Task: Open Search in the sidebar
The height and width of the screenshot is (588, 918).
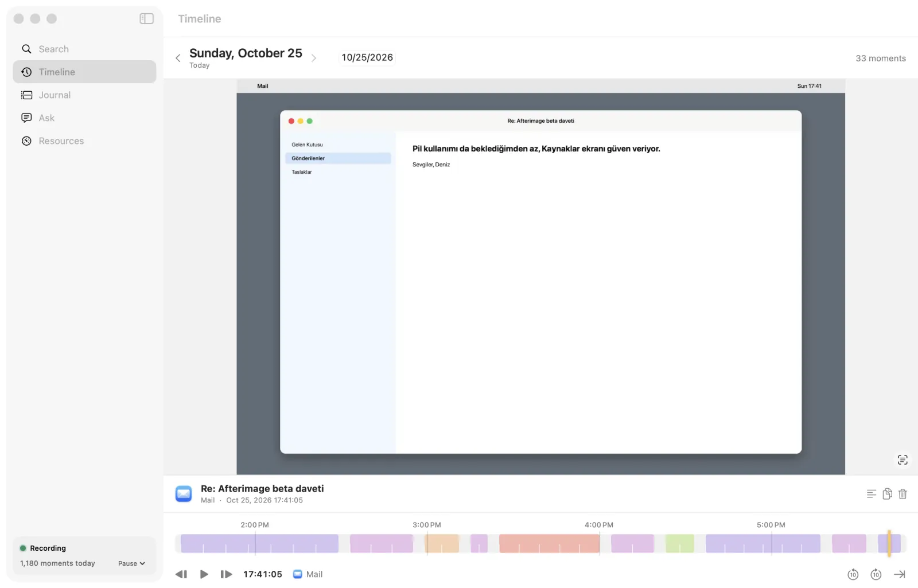Action: 84,49
